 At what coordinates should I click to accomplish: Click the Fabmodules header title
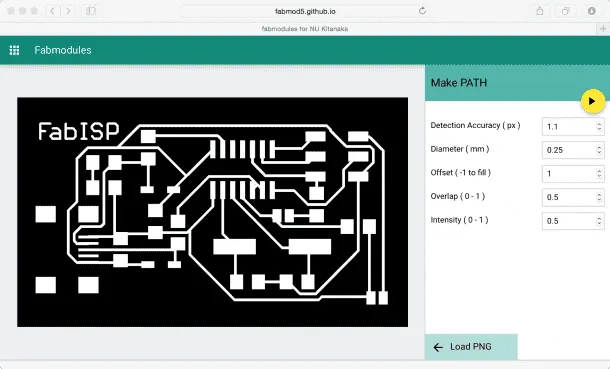point(63,50)
